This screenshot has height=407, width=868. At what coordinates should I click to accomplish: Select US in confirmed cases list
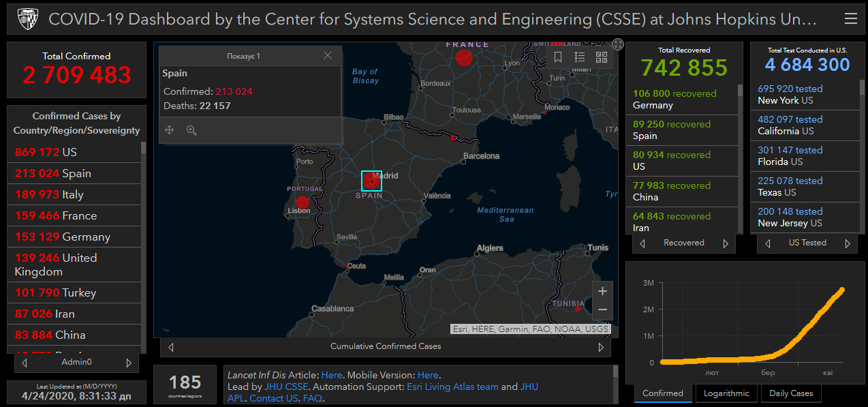74,152
